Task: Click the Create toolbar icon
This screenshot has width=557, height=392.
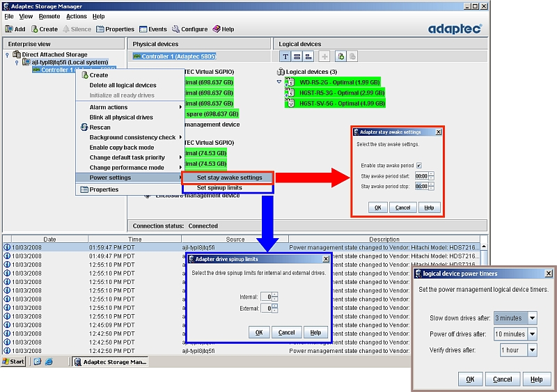Action: tap(34, 29)
